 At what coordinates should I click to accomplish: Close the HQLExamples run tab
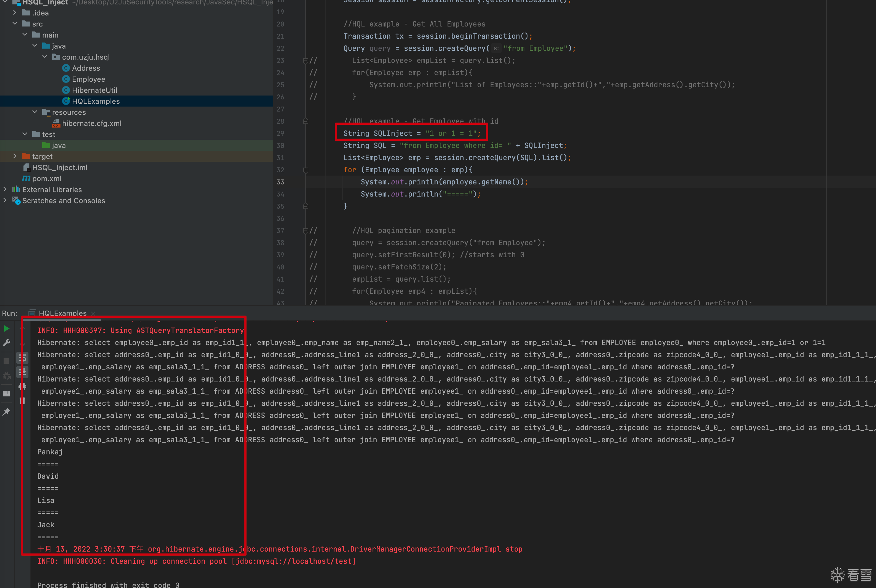click(93, 313)
